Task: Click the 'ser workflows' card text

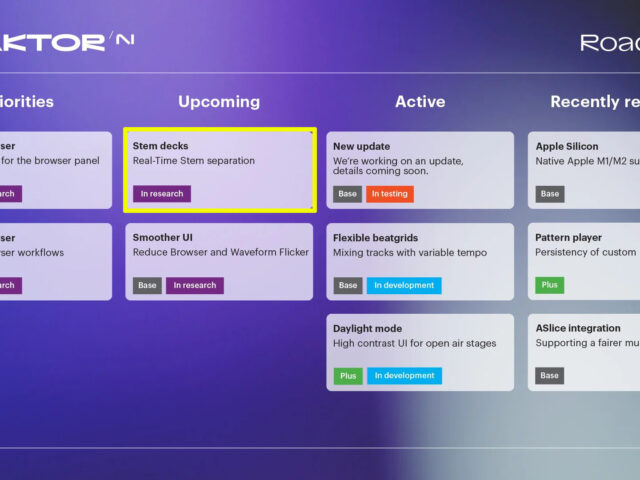Action: tap(32, 253)
